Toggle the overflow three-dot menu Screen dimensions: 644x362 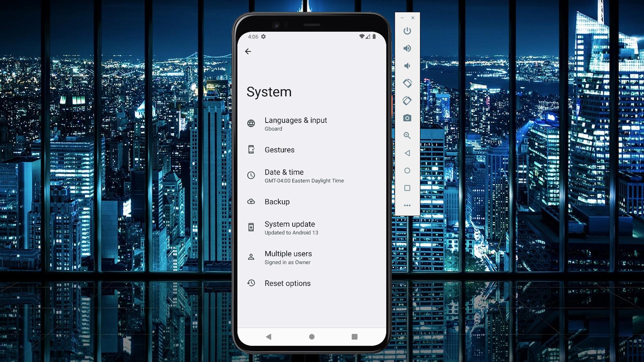(407, 205)
